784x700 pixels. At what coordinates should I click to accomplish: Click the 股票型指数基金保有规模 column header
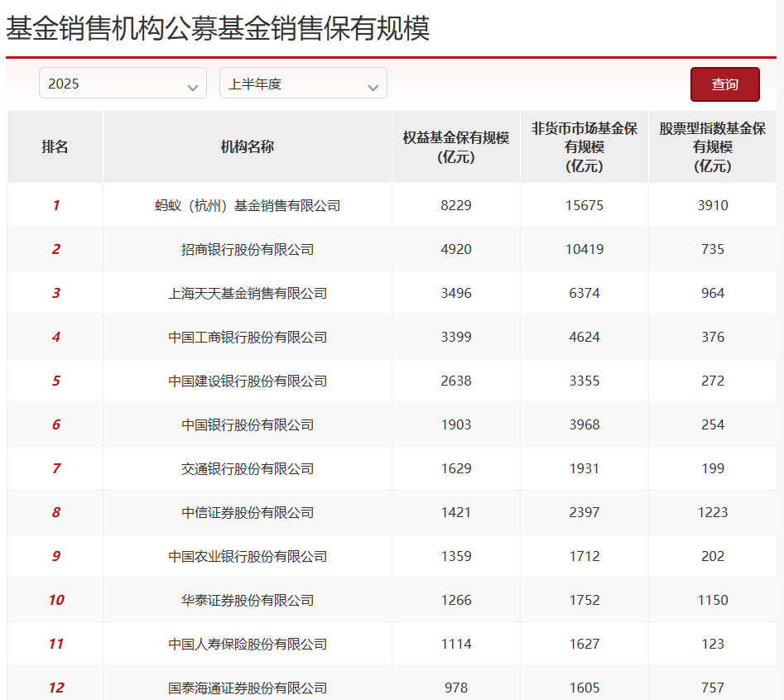click(x=713, y=147)
